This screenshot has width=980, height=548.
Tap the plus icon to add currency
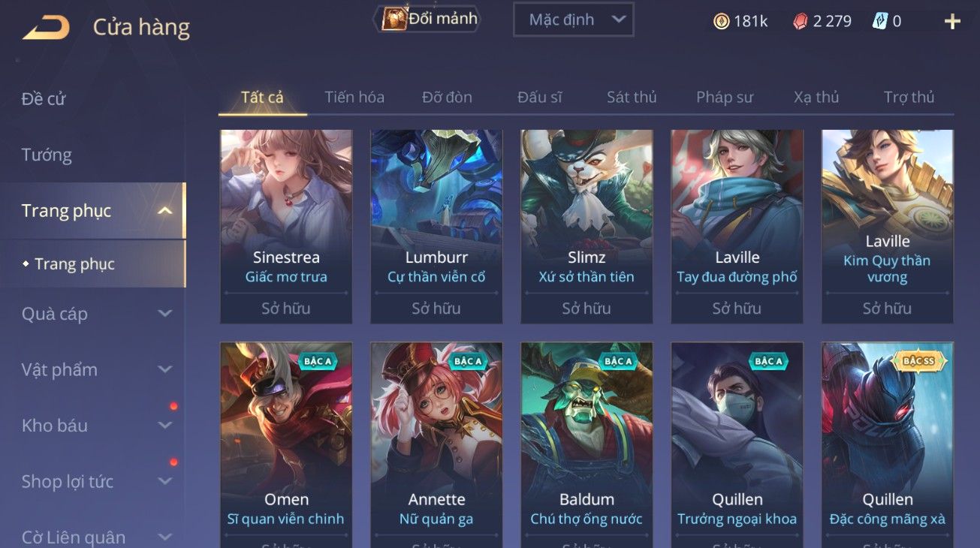point(952,21)
